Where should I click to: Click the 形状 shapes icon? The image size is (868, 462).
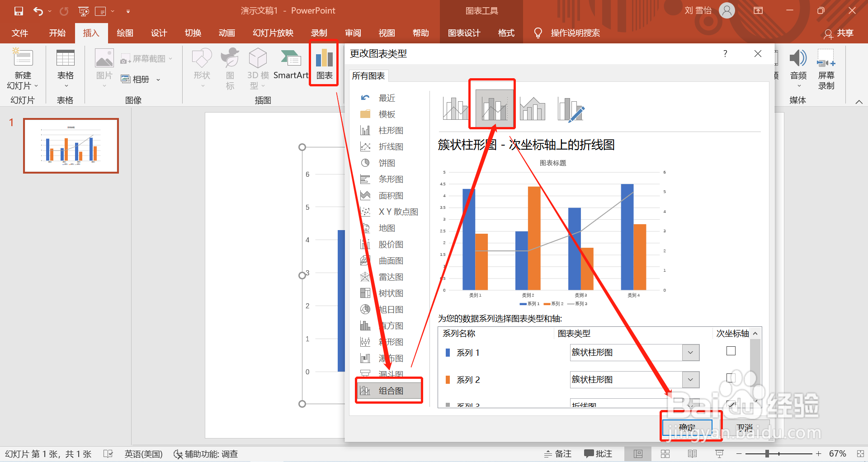click(x=202, y=59)
